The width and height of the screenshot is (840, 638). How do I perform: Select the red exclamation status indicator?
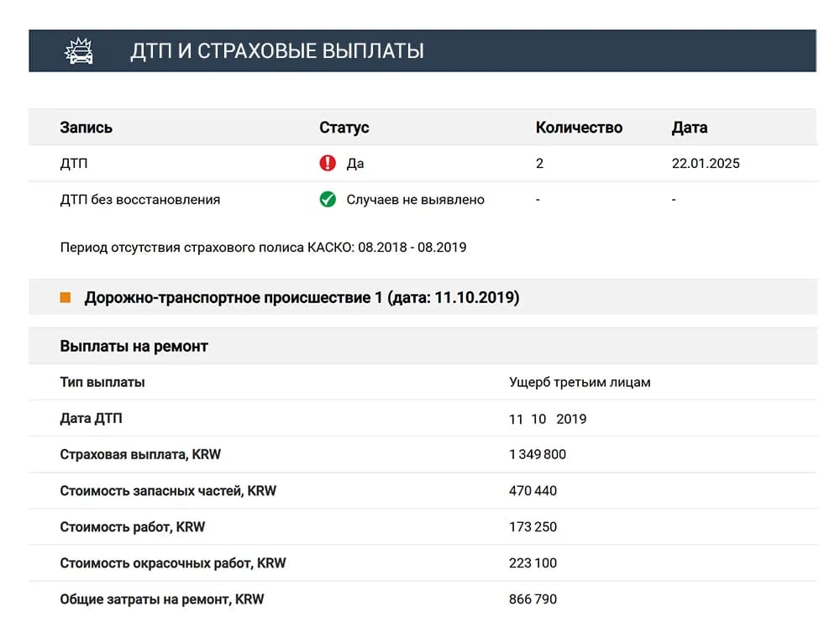pos(328,163)
